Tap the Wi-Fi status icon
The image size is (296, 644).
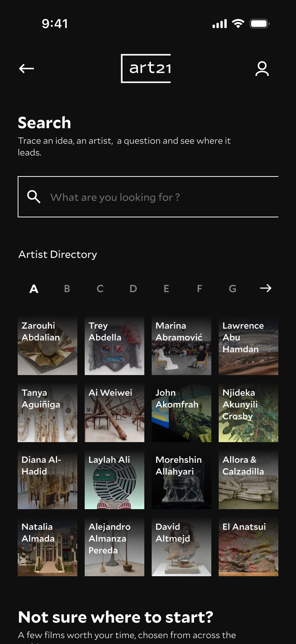point(238,24)
